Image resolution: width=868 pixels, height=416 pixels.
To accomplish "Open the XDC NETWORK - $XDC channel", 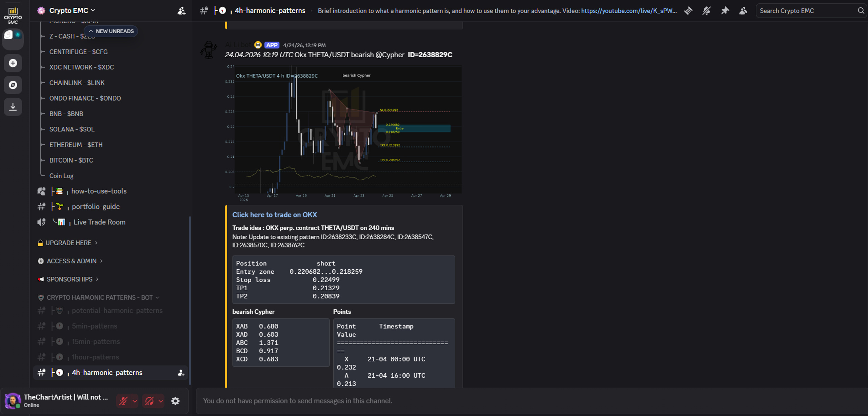I will 82,67.
